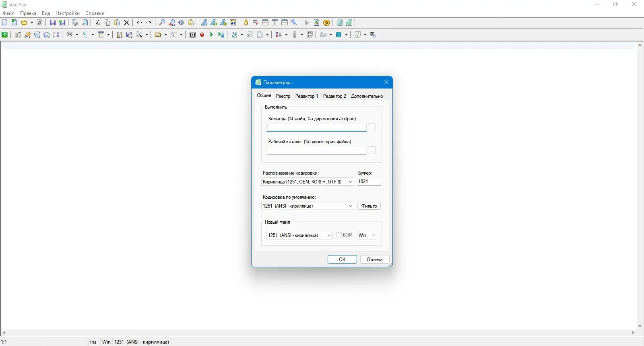Click the copy icon in toolbar
The width and height of the screenshot is (644, 346).
pyautogui.click(x=107, y=23)
